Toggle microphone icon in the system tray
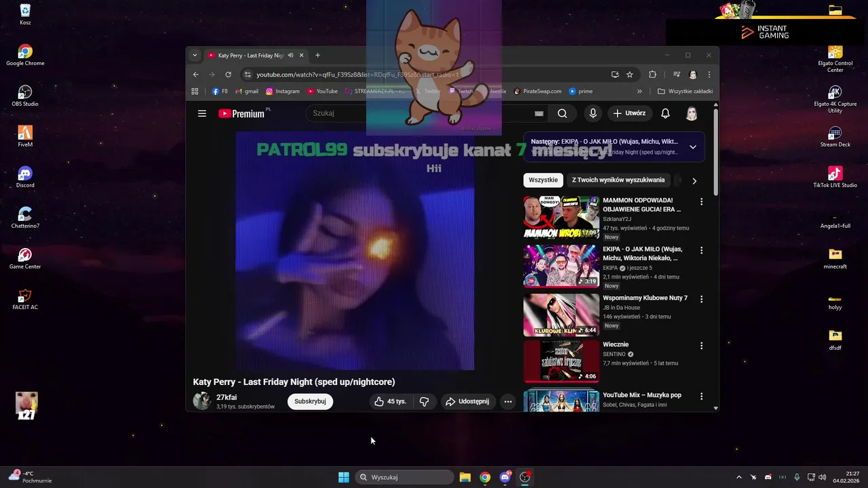Image resolution: width=868 pixels, height=488 pixels. (797, 477)
